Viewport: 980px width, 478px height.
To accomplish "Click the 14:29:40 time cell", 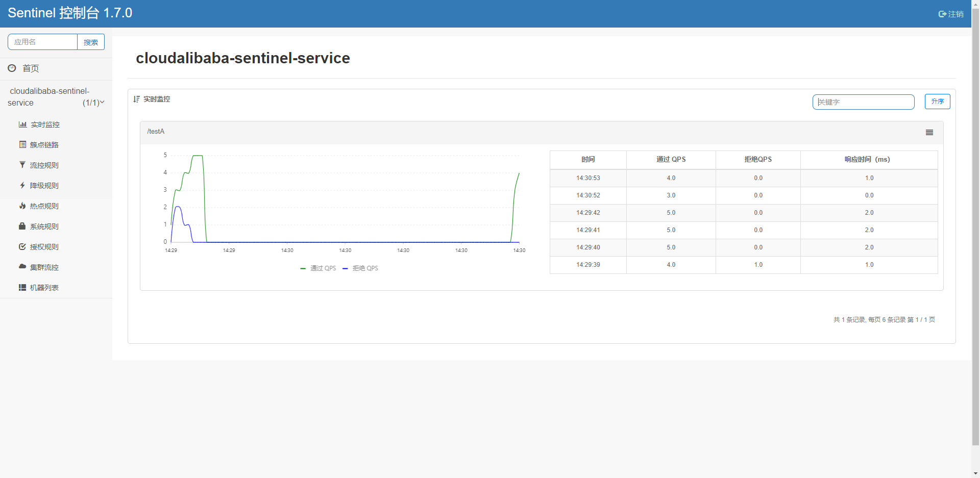I will (588, 247).
